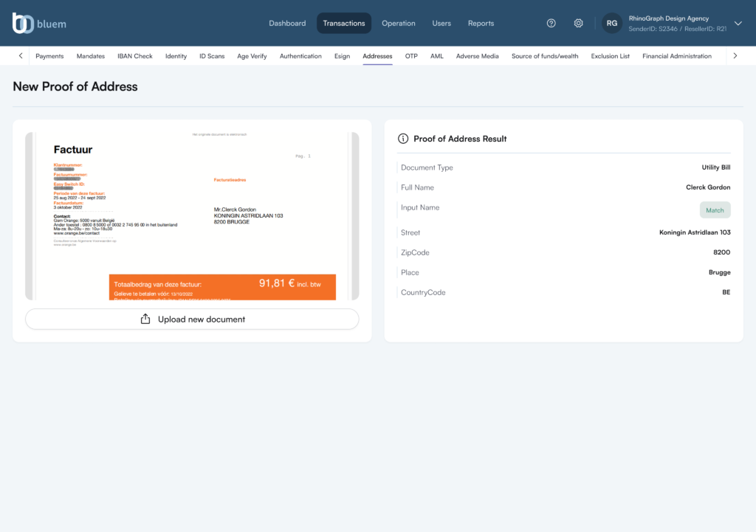Click the Brugge place value
756x532 pixels.
719,272
